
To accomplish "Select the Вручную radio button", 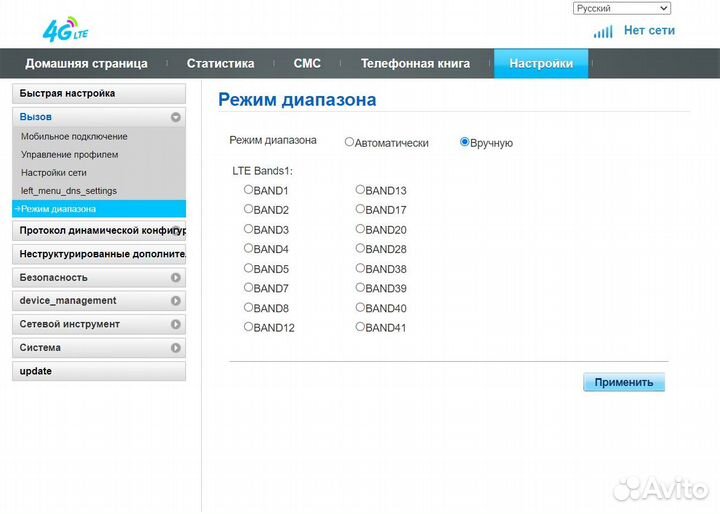I will [x=464, y=142].
